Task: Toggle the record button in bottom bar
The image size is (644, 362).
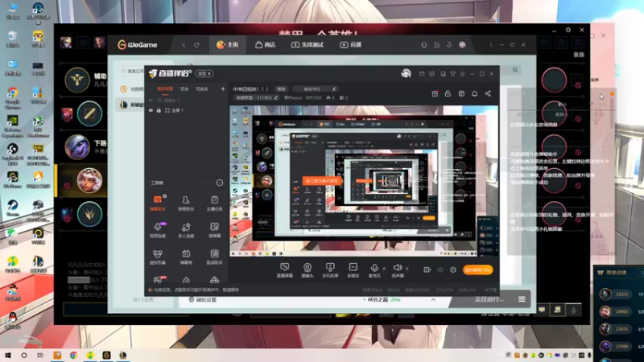Action: (x=427, y=269)
